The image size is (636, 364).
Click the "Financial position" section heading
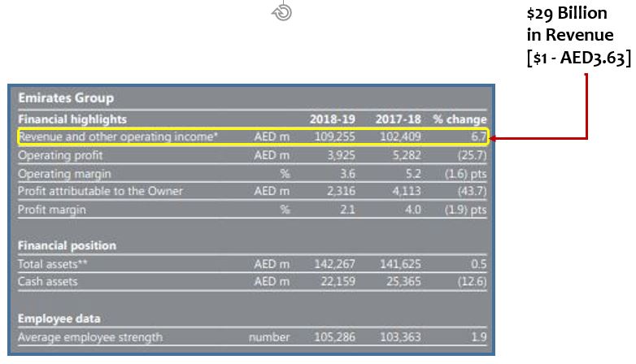point(67,245)
